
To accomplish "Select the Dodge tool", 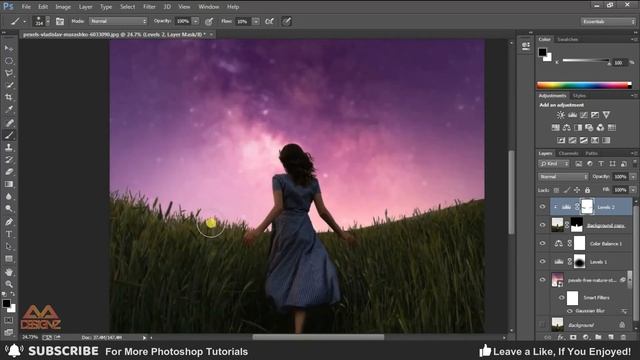I will point(9,209).
